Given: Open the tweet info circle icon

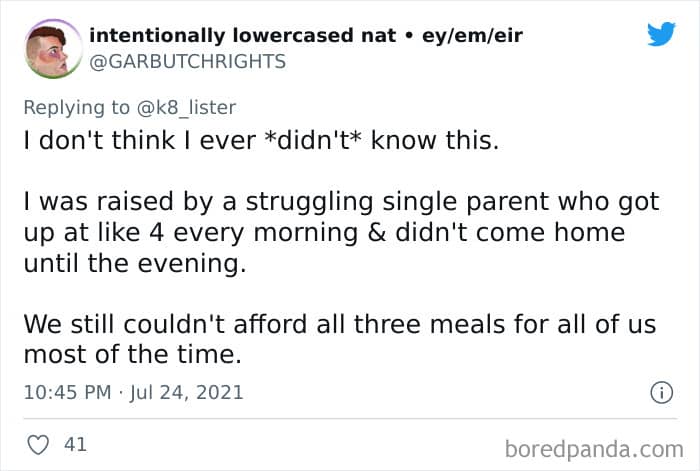Looking at the screenshot, I should tap(660, 393).
